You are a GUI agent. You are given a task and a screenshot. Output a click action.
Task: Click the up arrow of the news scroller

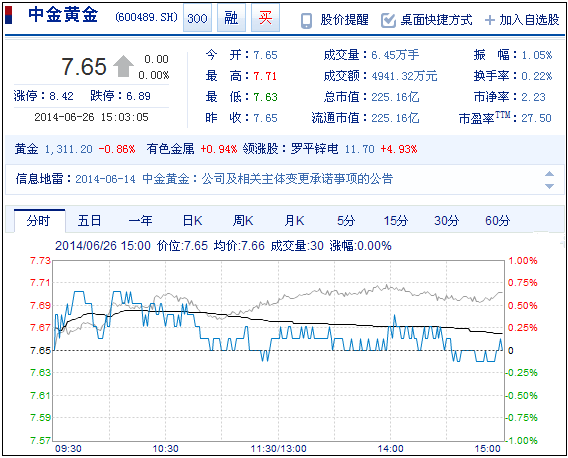550,174
